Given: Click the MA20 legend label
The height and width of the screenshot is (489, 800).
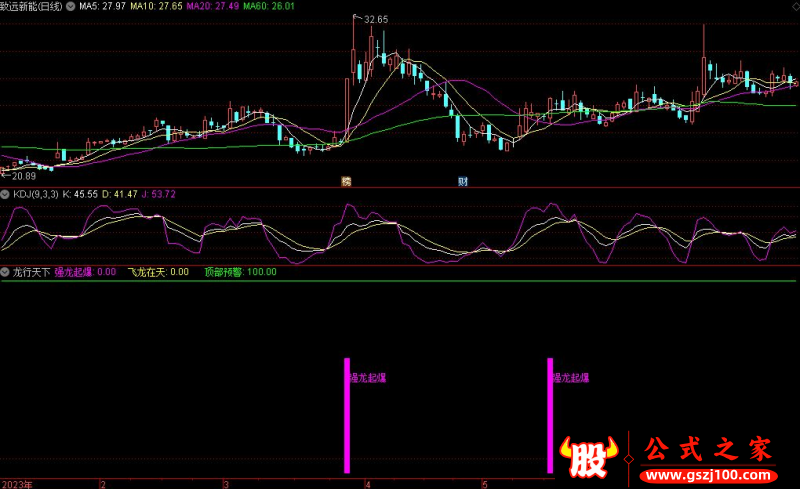Looking at the screenshot, I should click(217, 6).
